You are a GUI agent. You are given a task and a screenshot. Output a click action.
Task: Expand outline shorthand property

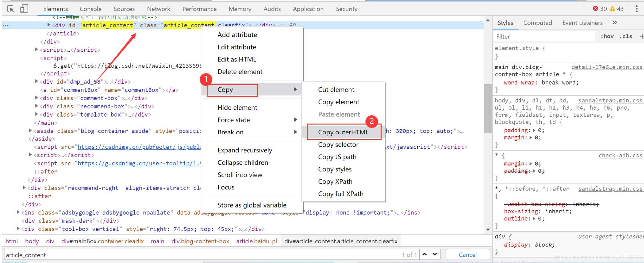tap(534, 219)
